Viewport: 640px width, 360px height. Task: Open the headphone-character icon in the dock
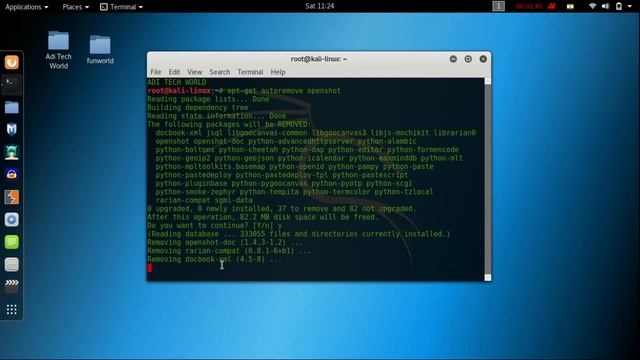tap(11, 174)
